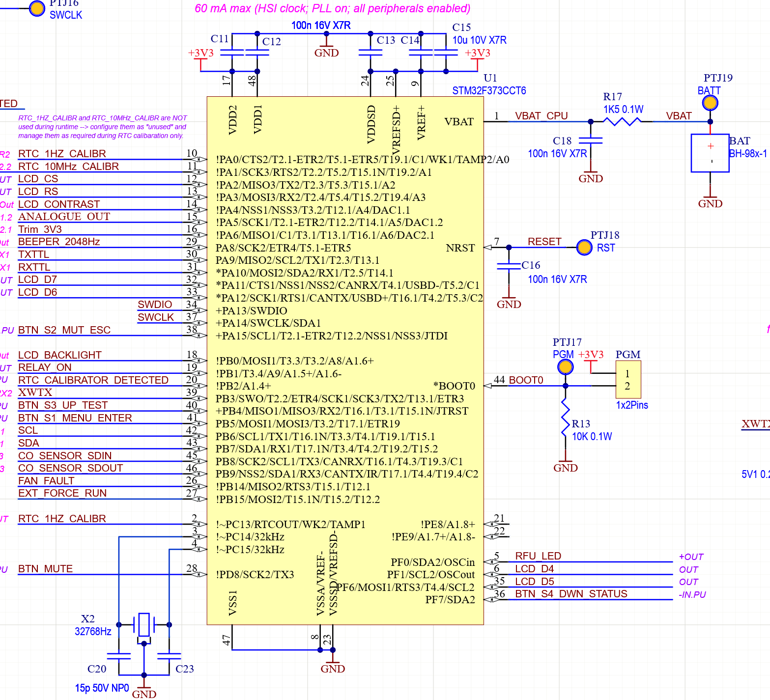Image resolution: width=770 pixels, height=700 pixels.
Task: Click the LCD_BACKLIGHT net label
Action: [59, 355]
